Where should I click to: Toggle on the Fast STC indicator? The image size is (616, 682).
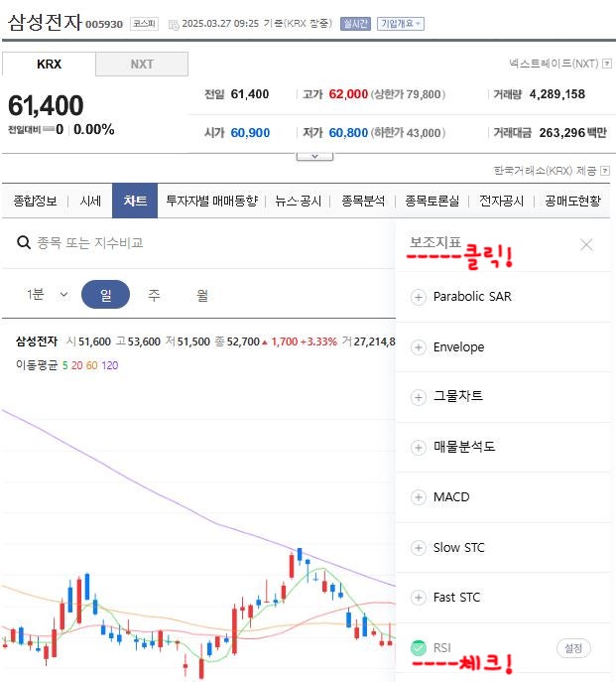pyautogui.click(x=418, y=598)
